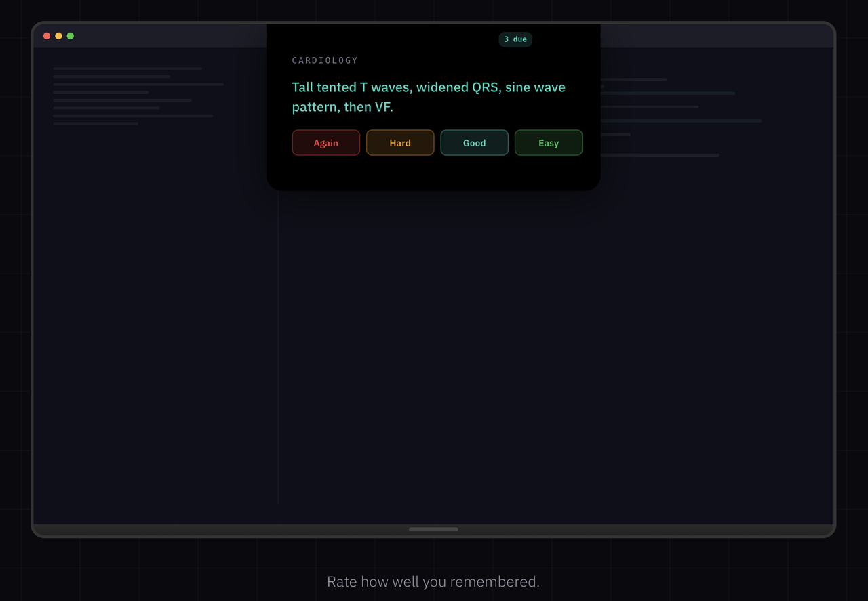Click the topmost placeholder line in left pane
Image resolution: width=868 pixels, height=601 pixels.
click(127, 68)
